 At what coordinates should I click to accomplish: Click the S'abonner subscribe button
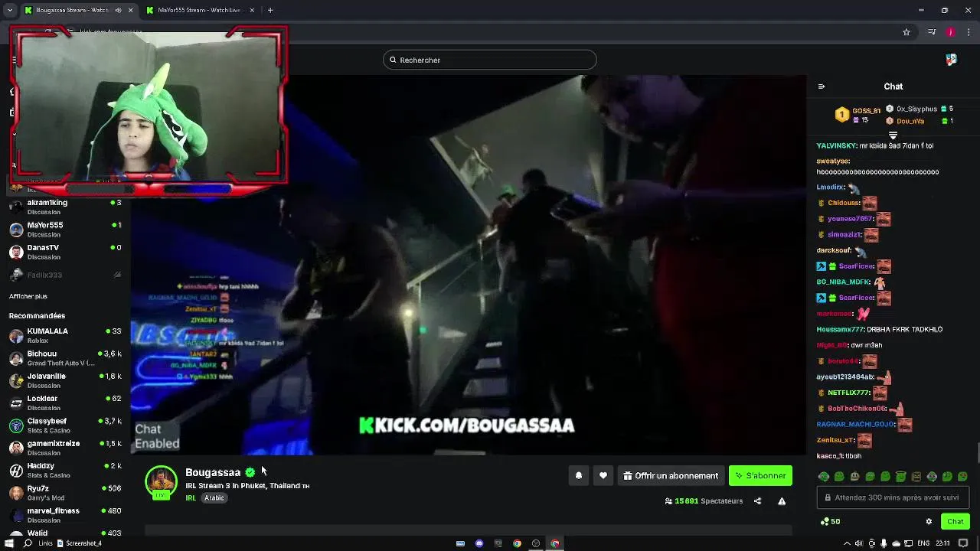[x=760, y=476]
